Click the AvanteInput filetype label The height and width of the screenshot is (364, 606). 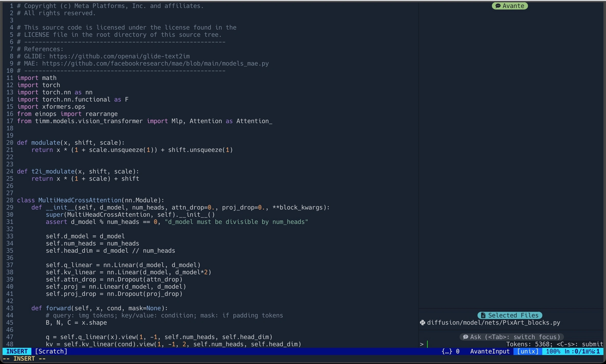490,351
